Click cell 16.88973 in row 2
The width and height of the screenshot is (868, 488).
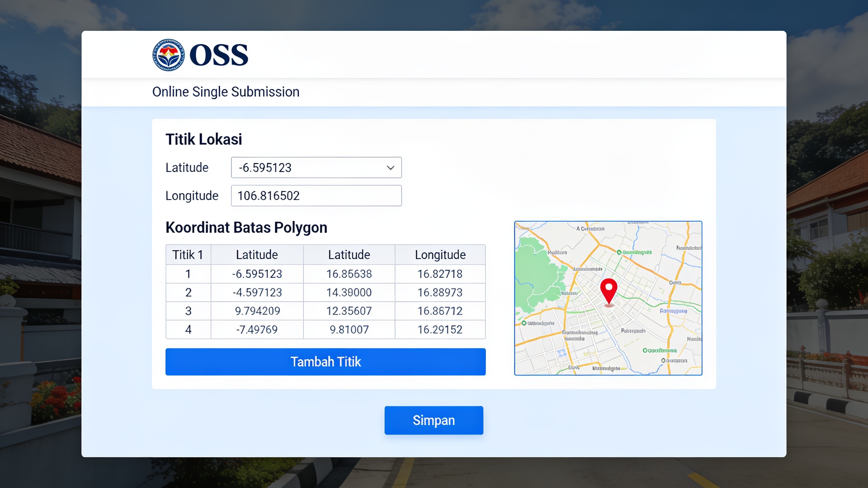tap(440, 292)
